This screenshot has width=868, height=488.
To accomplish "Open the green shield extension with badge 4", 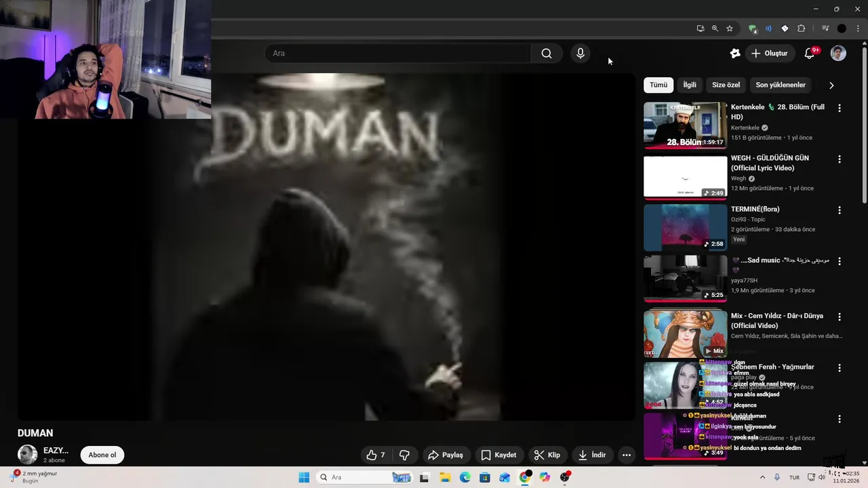I will tap(752, 28).
